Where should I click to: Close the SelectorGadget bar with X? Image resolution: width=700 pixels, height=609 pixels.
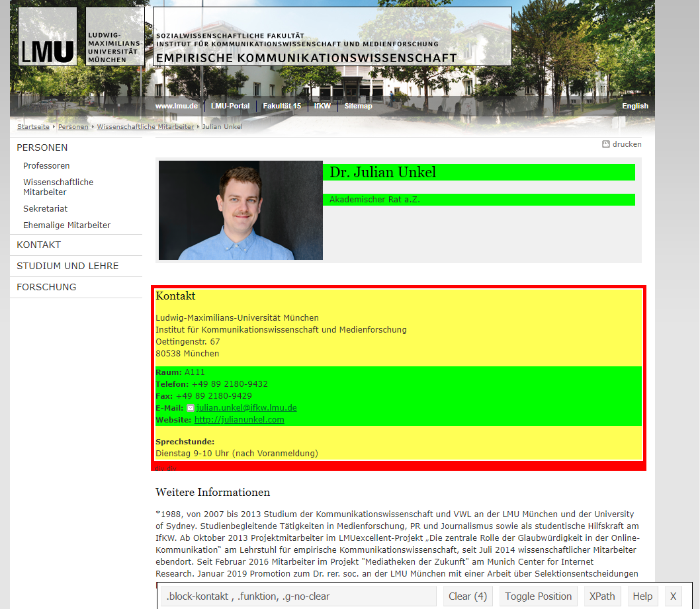tap(673, 596)
